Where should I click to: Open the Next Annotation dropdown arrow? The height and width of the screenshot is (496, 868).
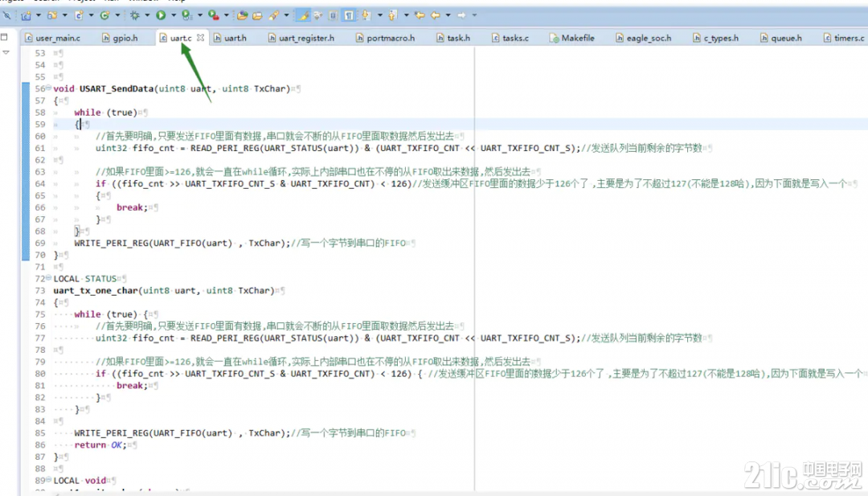tap(379, 15)
